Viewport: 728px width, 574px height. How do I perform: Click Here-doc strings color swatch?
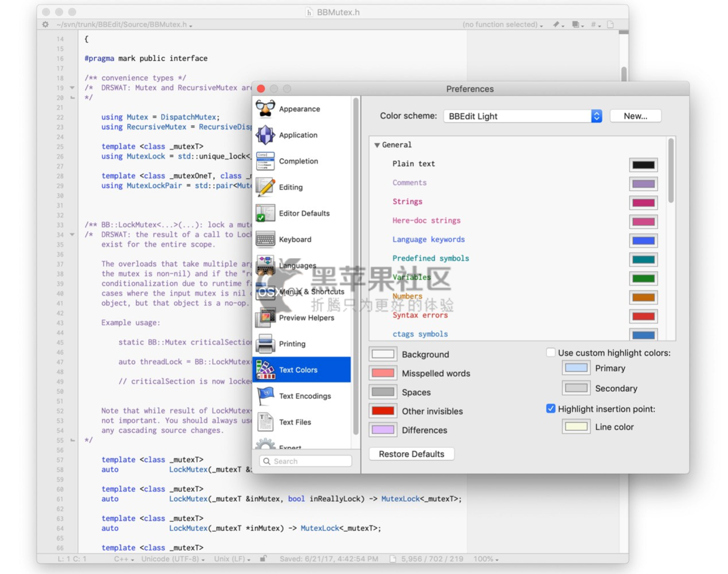643,222
